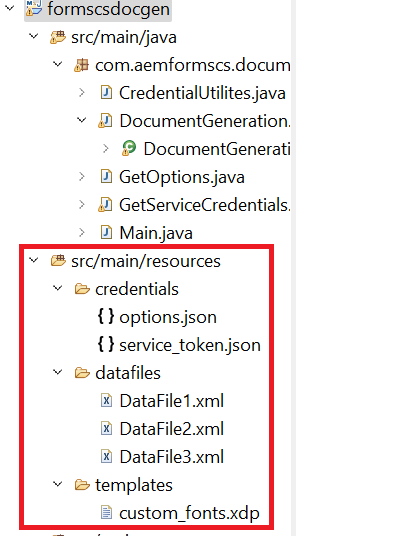
Task: Click the DataFile2.xml file icon
Action: tap(106, 429)
